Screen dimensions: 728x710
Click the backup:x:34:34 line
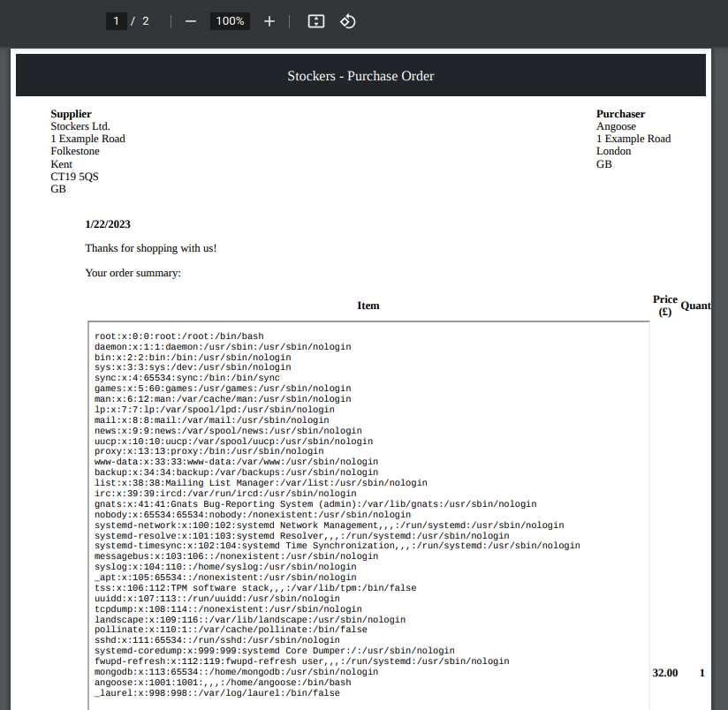(x=236, y=472)
